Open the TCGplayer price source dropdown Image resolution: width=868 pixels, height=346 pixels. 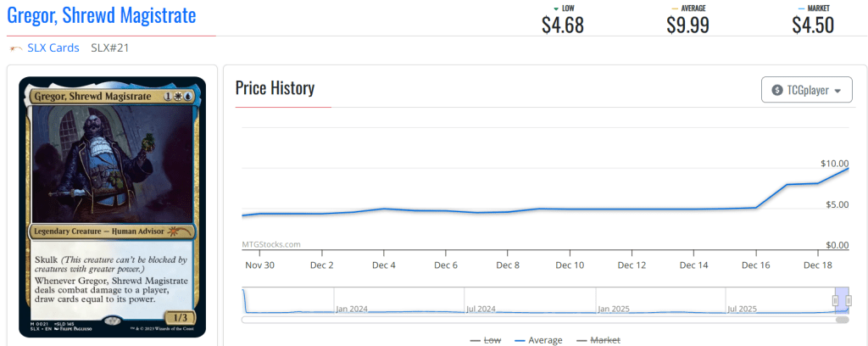806,90
